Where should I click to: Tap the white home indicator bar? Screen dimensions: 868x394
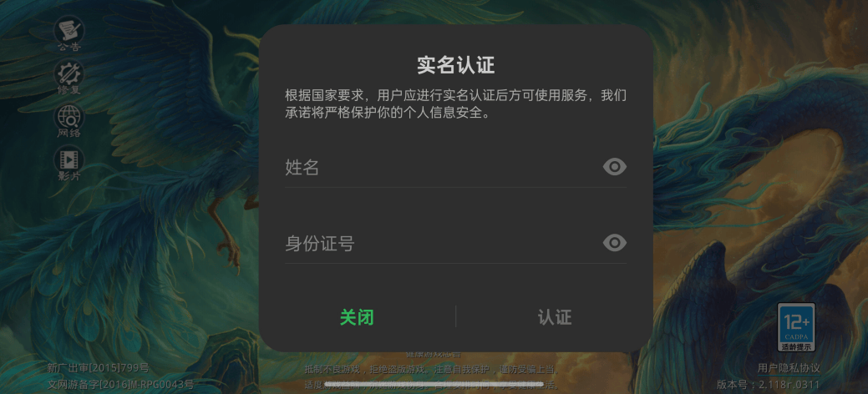[x=434, y=383]
